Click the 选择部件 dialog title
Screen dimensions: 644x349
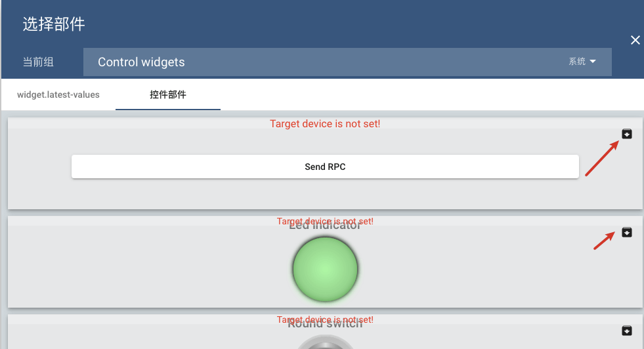[54, 24]
